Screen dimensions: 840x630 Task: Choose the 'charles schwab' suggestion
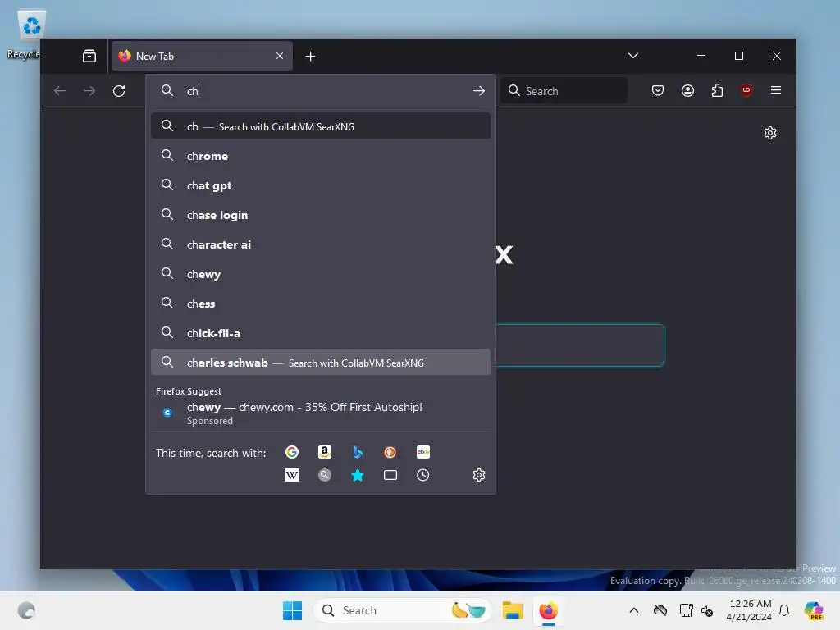[x=321, y=362]
